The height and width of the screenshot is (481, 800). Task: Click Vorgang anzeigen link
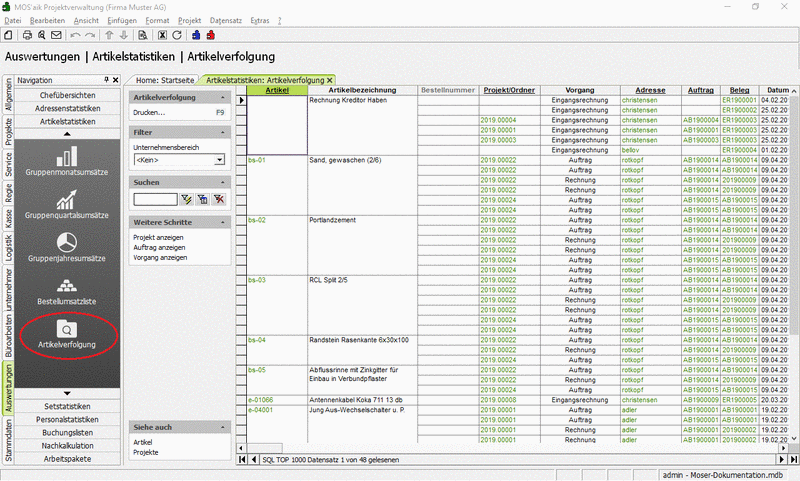[160, 258]
